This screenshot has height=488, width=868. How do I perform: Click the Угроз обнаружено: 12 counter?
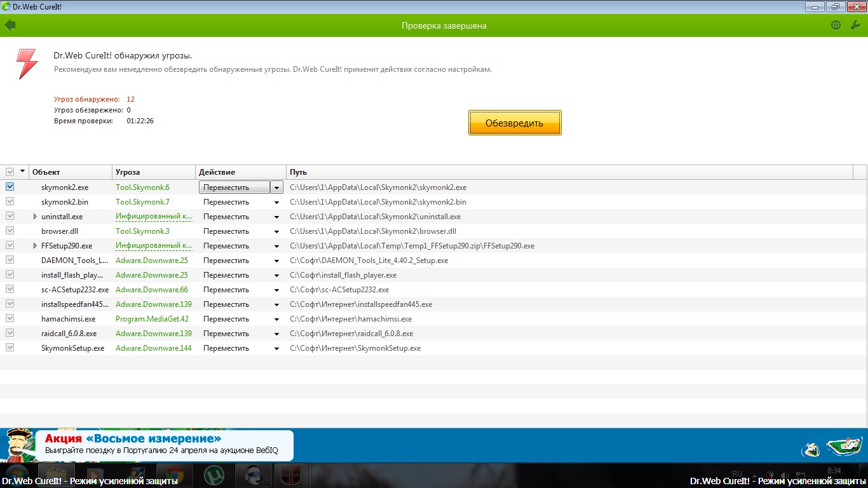click(94, 99)
